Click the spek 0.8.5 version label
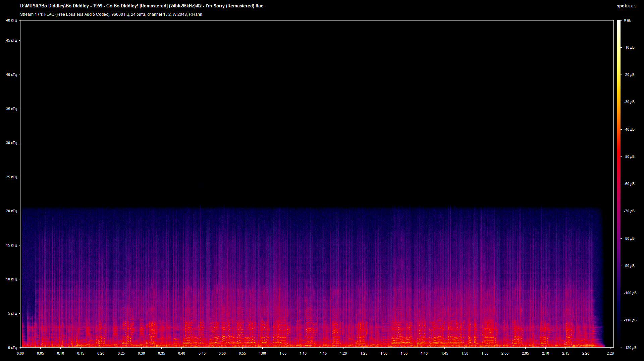The image size is (644, 361). pos(626,6)
